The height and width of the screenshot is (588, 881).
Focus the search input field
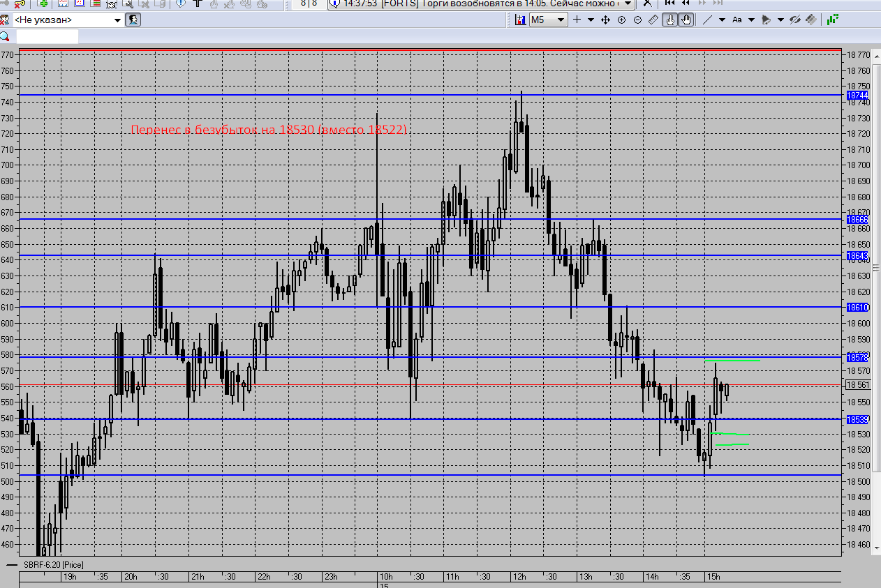pos(47,36)
